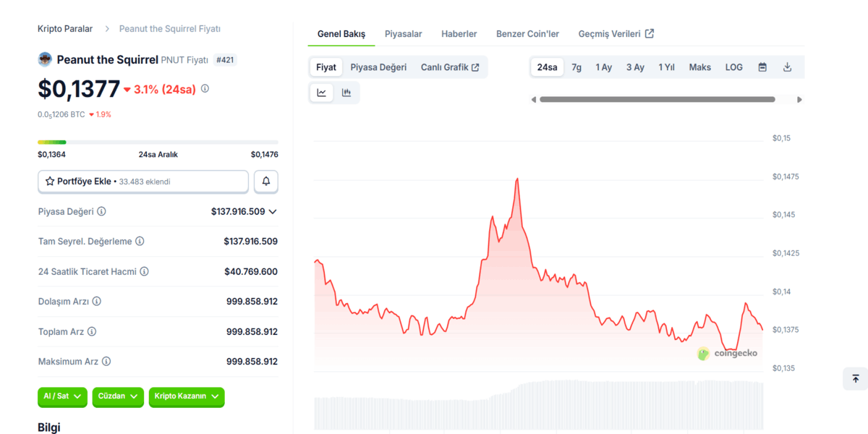Click the 24sa price range bar
Viewport: 868px width, 434px height.
click(x=158, y=142)
